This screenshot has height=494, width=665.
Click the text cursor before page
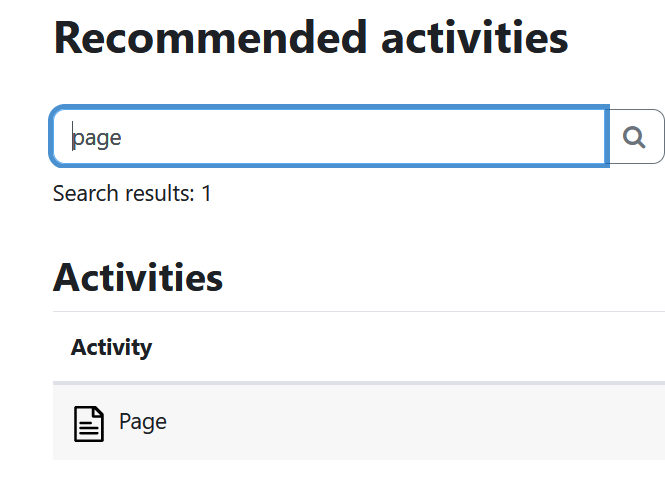(73, 136)
